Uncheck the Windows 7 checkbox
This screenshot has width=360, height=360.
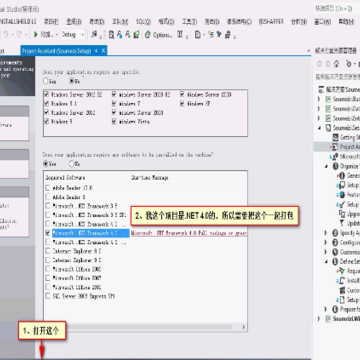click(114, 104)
